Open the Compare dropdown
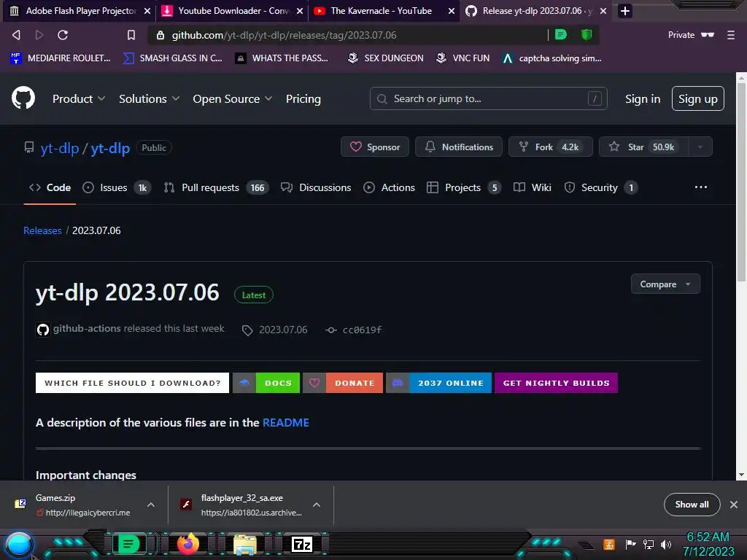The height and width of the screenshot is (560, 747). point(665,284)
